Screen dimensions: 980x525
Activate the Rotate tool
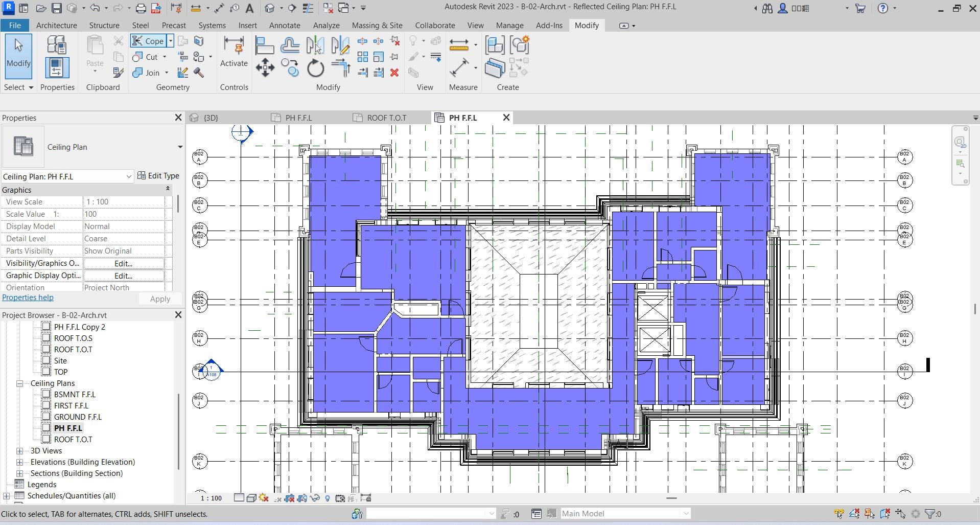(315, 68)
